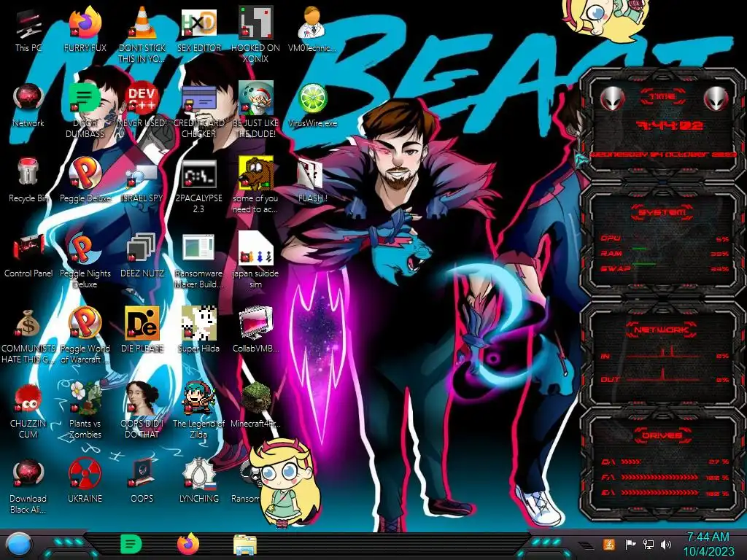Open the OOPS DID I DO THAT portrait icon
This screenshot has width=747, height=560.
142,410
